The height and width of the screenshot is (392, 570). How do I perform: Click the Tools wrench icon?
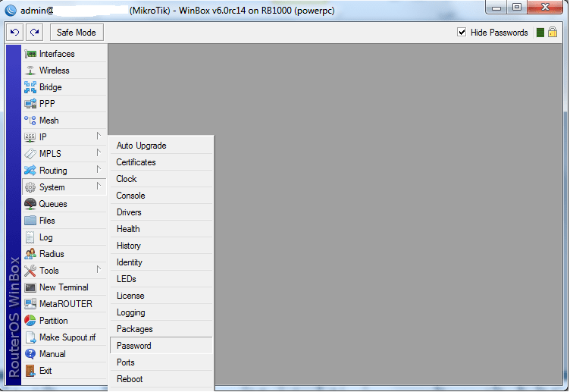pyautogui.click(x=30, y=271)
